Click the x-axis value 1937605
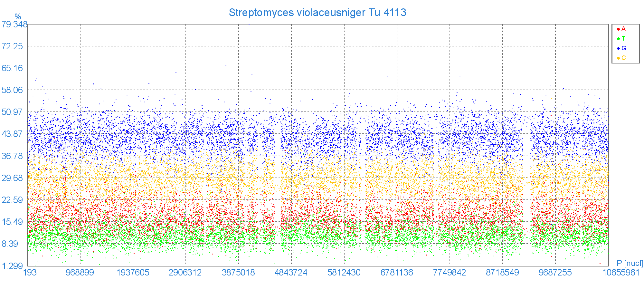 pos(133,273)
